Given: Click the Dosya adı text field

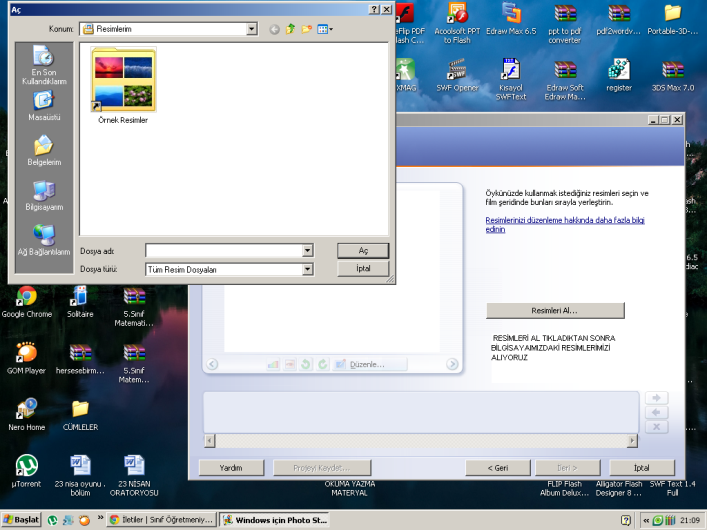Looking at the screenshot, I should 223,251.
